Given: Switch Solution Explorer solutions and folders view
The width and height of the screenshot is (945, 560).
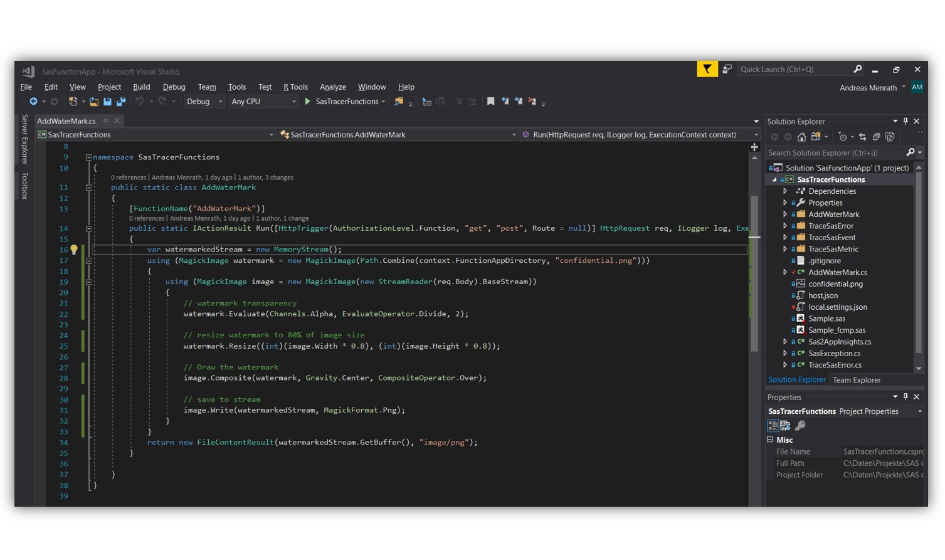Looking at the screenshot, I should pos(816,137).
